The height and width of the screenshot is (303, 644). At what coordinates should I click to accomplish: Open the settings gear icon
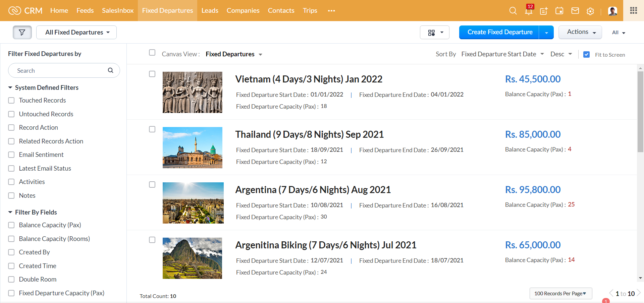590,11
